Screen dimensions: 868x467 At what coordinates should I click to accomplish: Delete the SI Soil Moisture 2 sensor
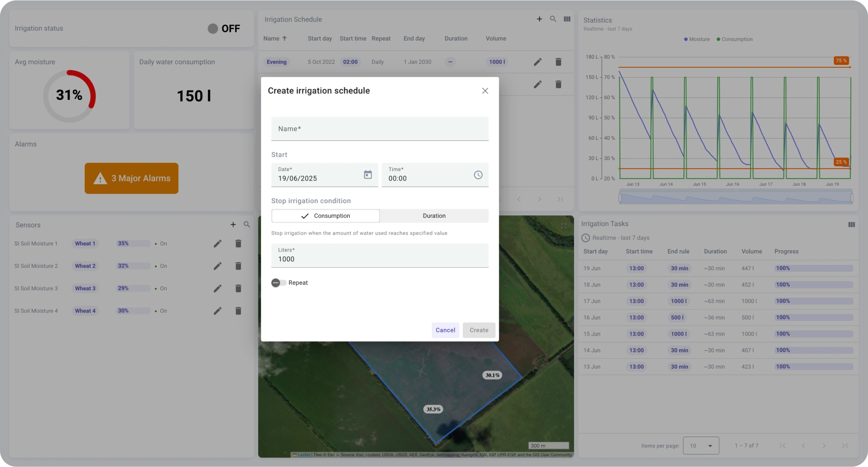click(x=238, y=266)
